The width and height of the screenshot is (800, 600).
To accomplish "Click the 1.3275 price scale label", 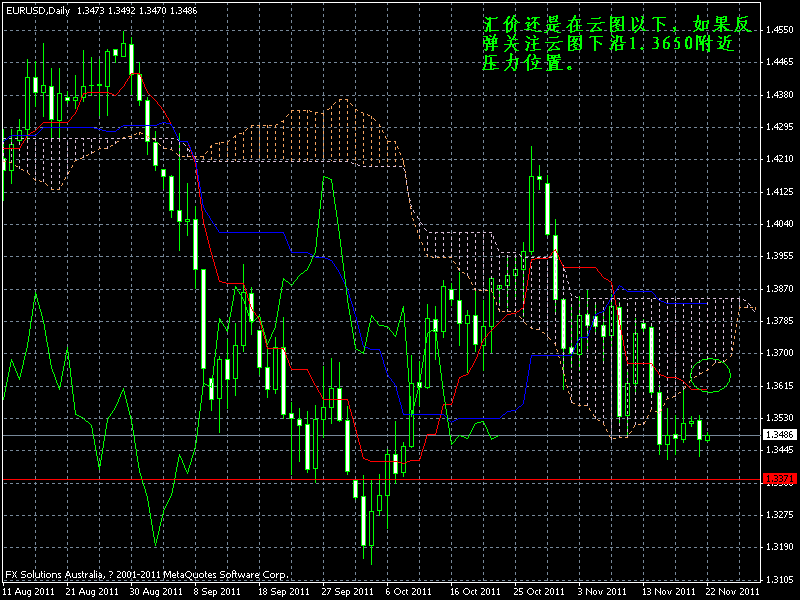I will (780, 514).
